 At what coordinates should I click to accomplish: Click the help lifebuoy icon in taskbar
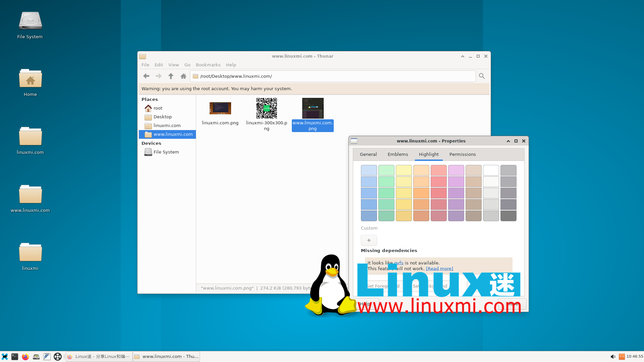(58, 357)
